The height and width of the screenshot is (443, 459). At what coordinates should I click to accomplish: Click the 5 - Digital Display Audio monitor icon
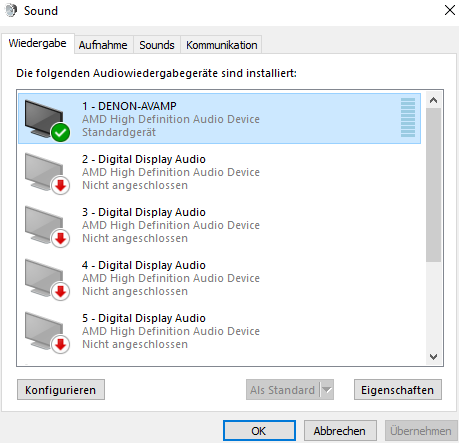(x=44, y=330)
